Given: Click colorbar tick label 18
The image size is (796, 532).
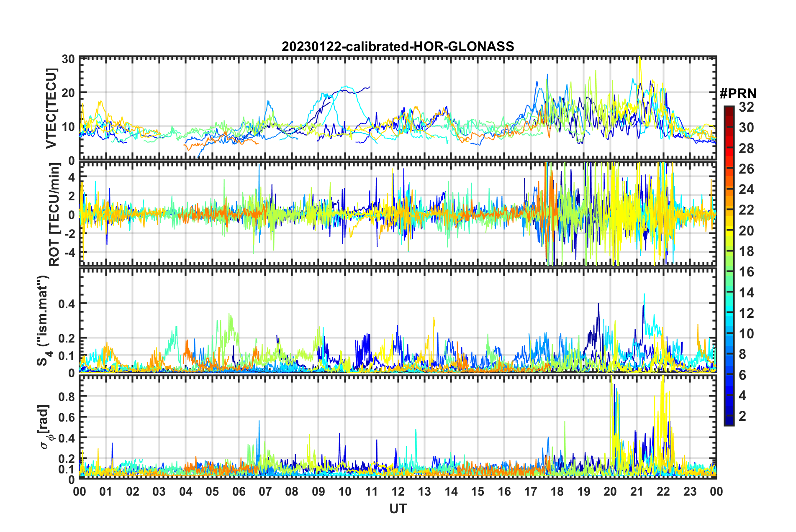Looking at the screenshot, I should click(x=746, y=251).
